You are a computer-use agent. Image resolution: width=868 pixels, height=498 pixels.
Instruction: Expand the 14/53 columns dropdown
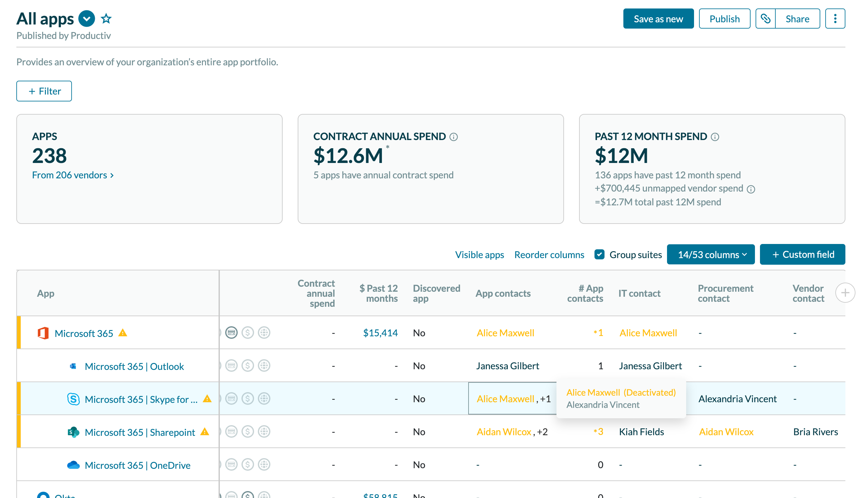click(x=710, y=254)
